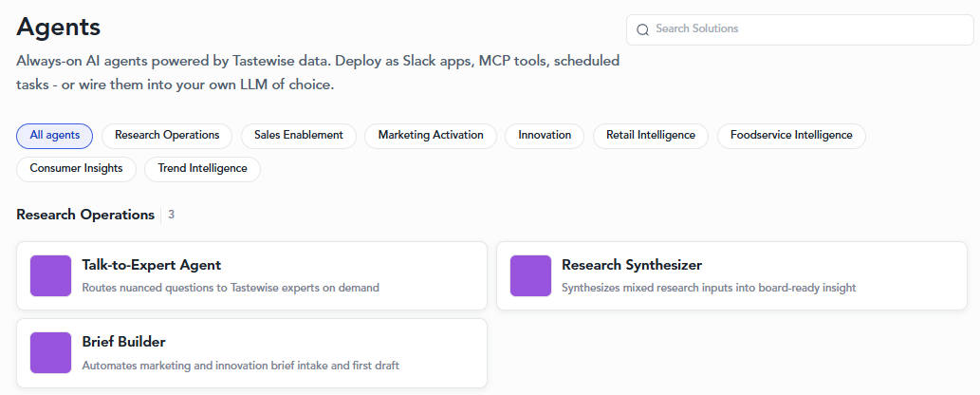The image size is (980, 395).
Task: Filter agents by Sales Enablement
Action: point(299,136)
